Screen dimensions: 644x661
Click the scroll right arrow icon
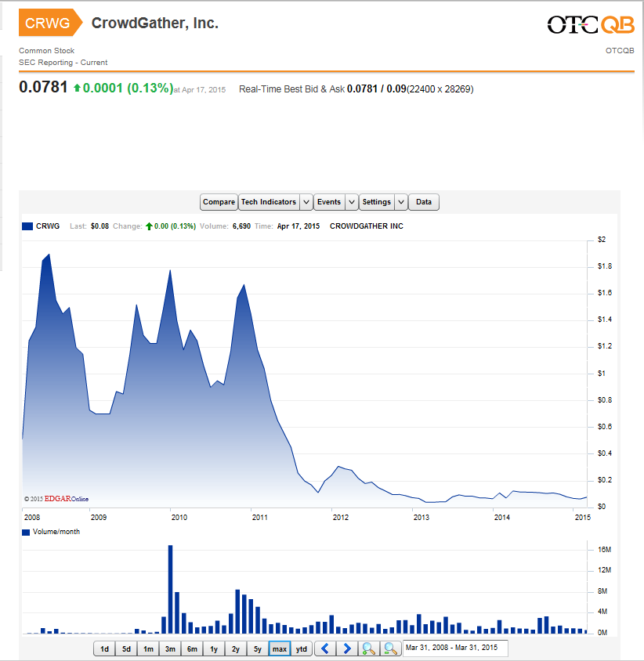tap(347, 648)
